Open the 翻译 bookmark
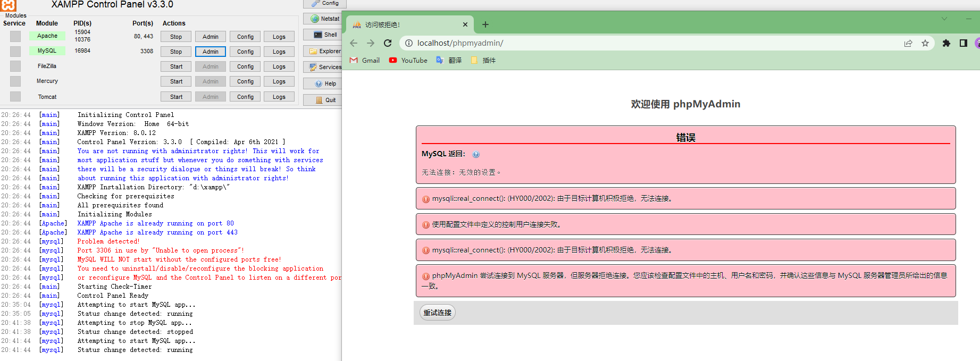 point(449,61)
